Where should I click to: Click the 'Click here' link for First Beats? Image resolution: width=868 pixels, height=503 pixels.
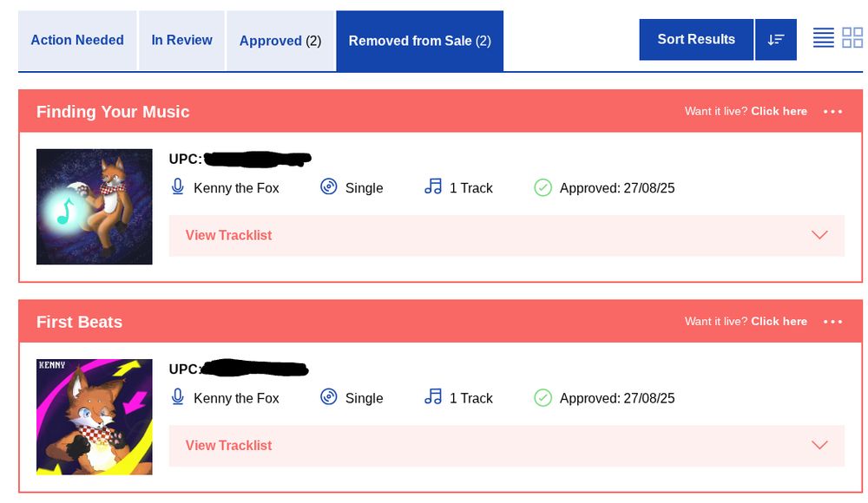click(x=778, y=321)
